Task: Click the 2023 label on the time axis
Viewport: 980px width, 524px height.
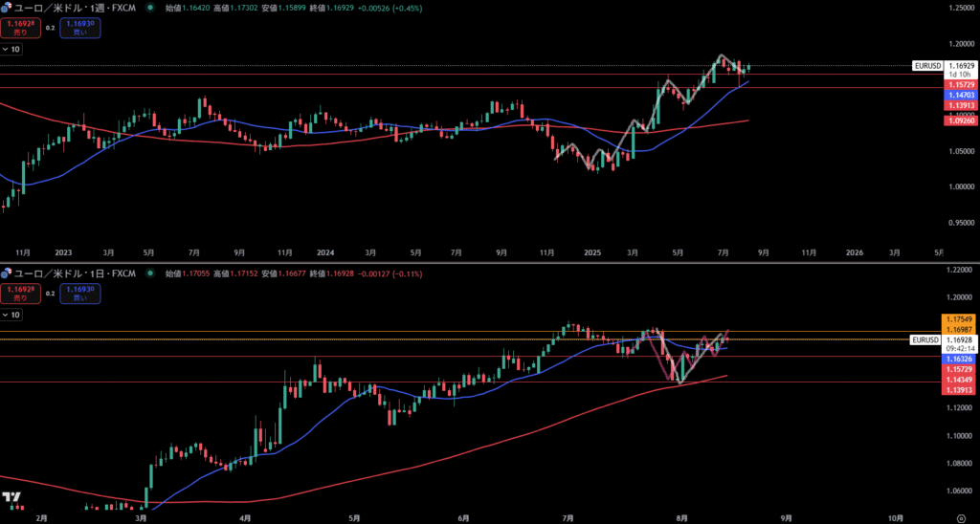Action: click(63, 253)
